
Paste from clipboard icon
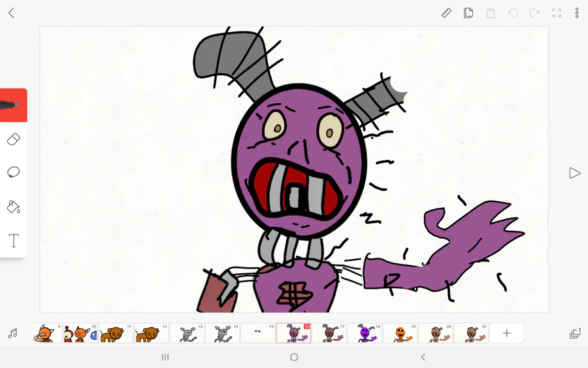tap(491, 13)
